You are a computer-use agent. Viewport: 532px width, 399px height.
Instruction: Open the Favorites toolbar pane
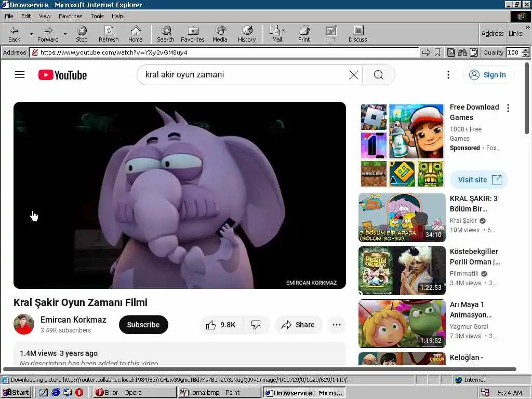193,34
